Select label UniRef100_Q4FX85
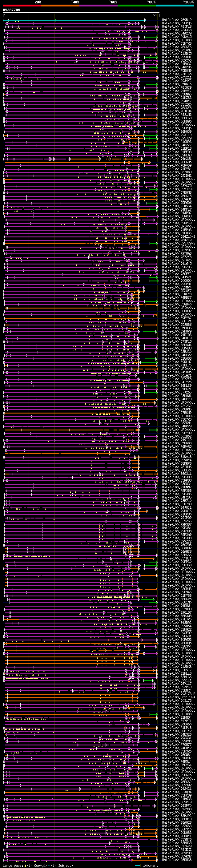The height and width of the screenshot is (868, 197). 177,497
